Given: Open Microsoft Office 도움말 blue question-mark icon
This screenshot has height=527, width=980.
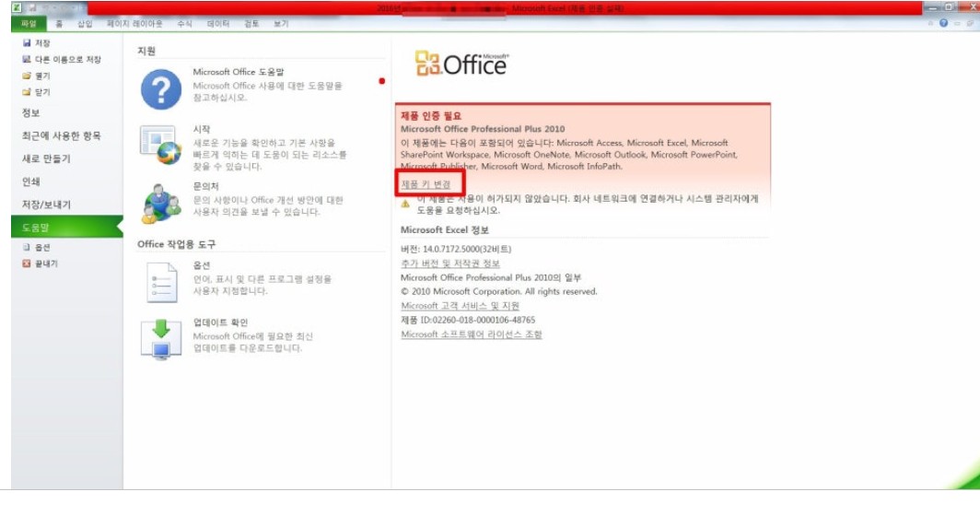Looking at the screenshot, I should 160,89.
